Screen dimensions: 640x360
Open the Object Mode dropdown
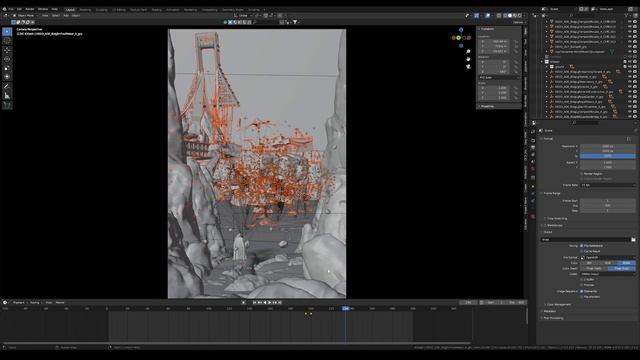tap(25, 16)
